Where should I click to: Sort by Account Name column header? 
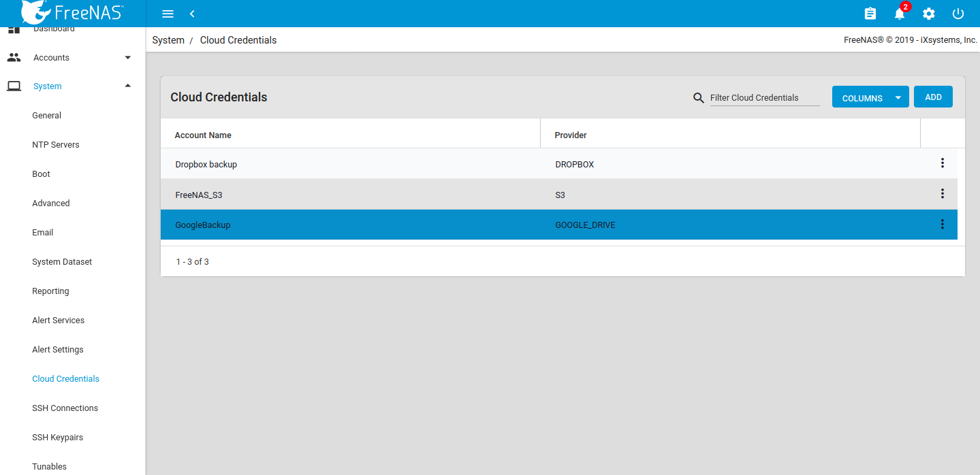(x=203, y=135)
